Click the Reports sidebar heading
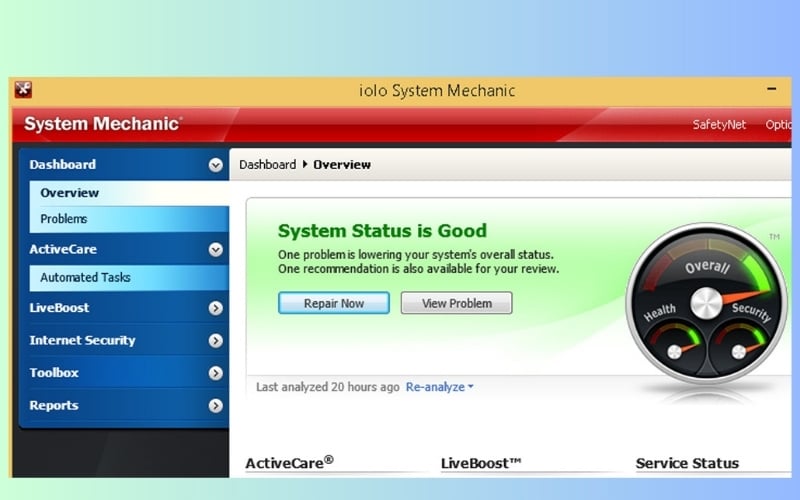 pyautogui.click(x=54, y=405)
